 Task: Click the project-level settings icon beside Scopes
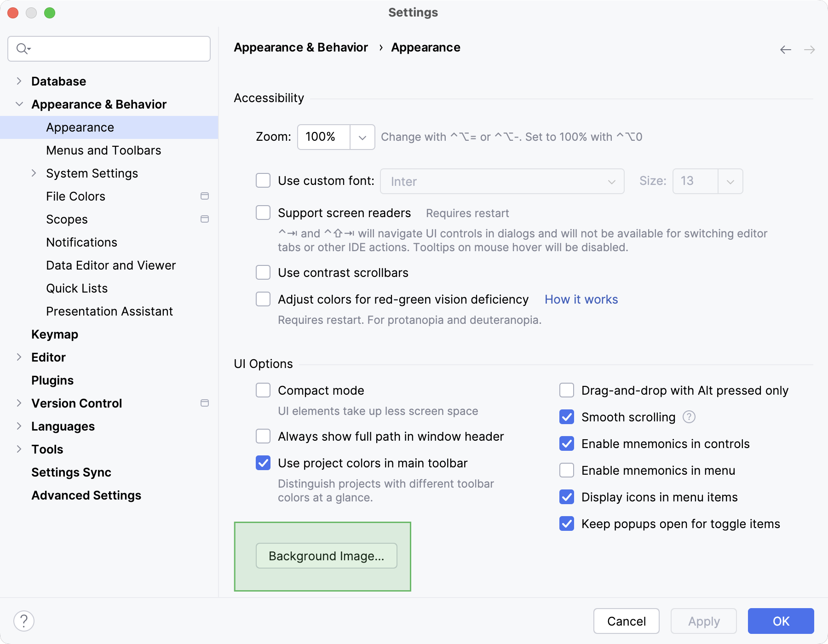[x=204, y=219]
